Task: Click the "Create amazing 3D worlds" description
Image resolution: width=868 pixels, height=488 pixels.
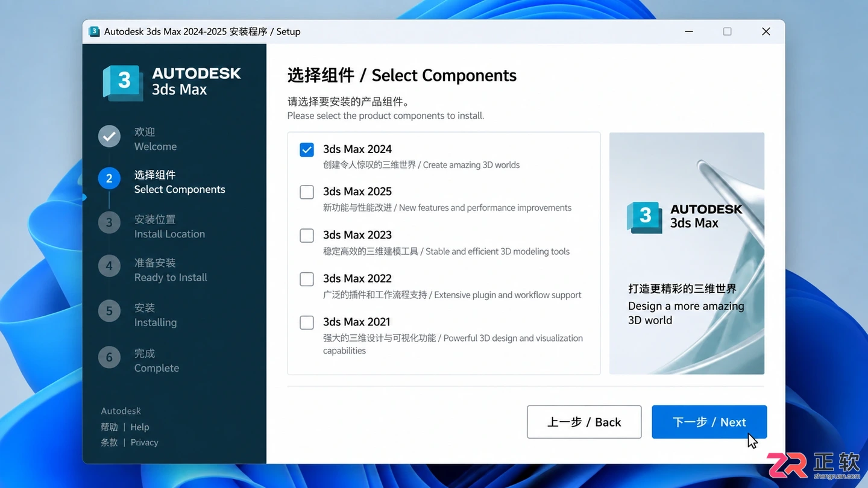Action: click(x=471, y=165)
